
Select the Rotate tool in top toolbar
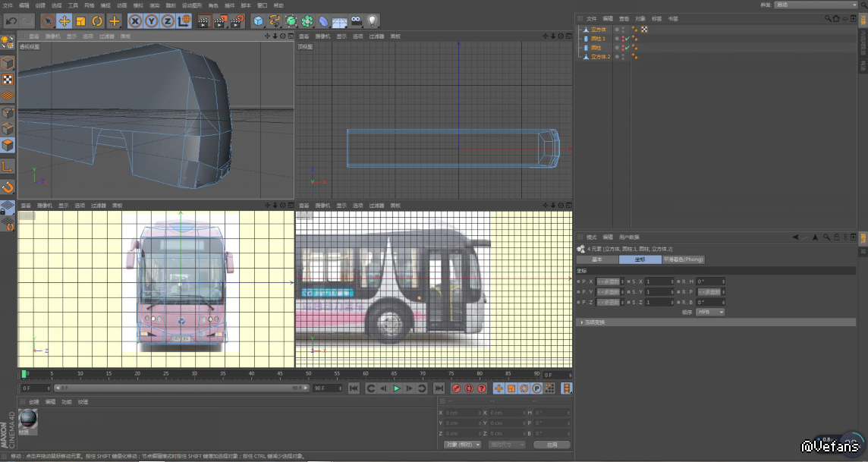pyautogui.click(x=97, y=21)
